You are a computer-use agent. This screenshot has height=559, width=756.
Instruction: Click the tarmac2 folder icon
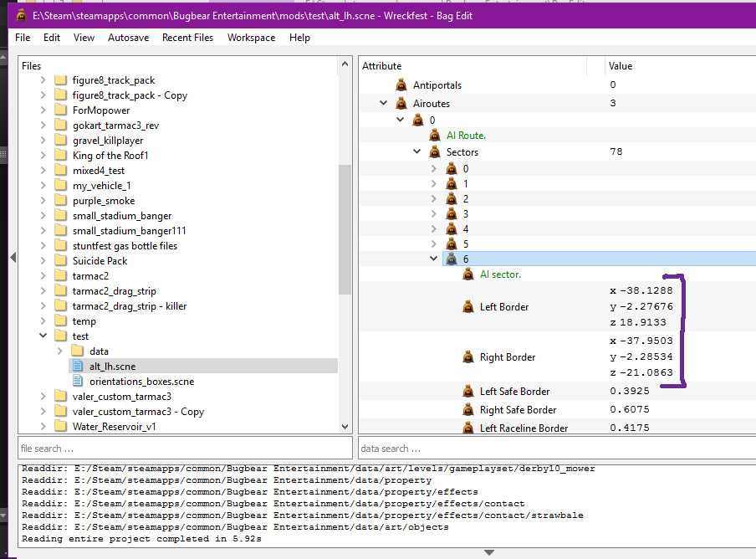coord(60,275)
